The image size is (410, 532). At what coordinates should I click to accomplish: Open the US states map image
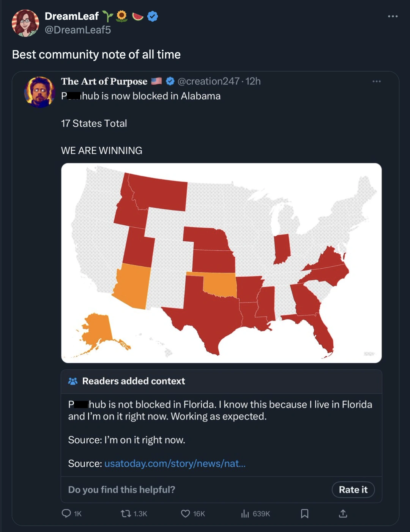pos(221,263)
